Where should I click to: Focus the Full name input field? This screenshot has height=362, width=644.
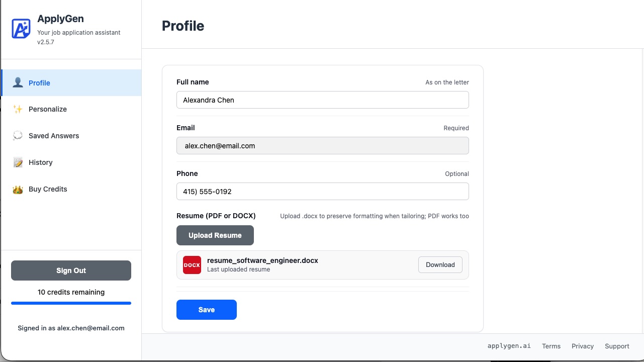click(x=323, y=100)
